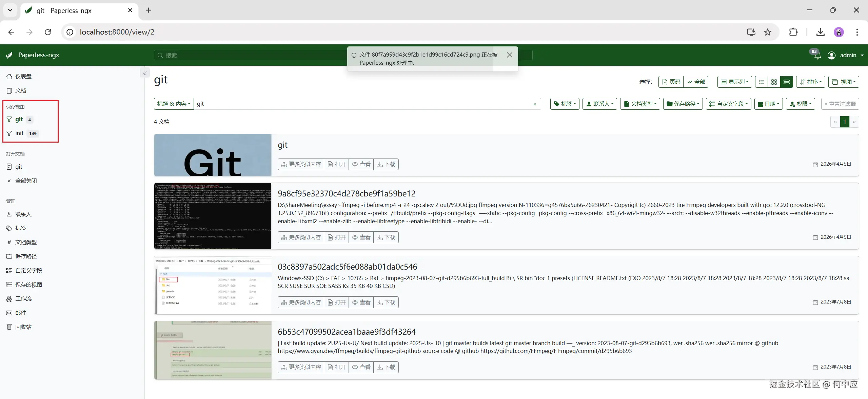This screenshot has height=399, width=868.
Task: Go to 仪表盘 dashboard
Action: pyautogui.click(x=23, y=77)
